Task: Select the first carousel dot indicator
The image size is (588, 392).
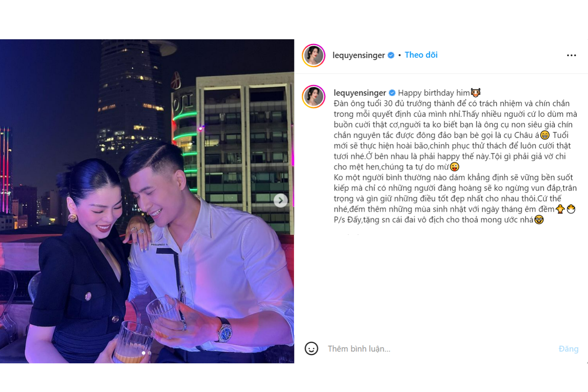Action: click(144, 353)
